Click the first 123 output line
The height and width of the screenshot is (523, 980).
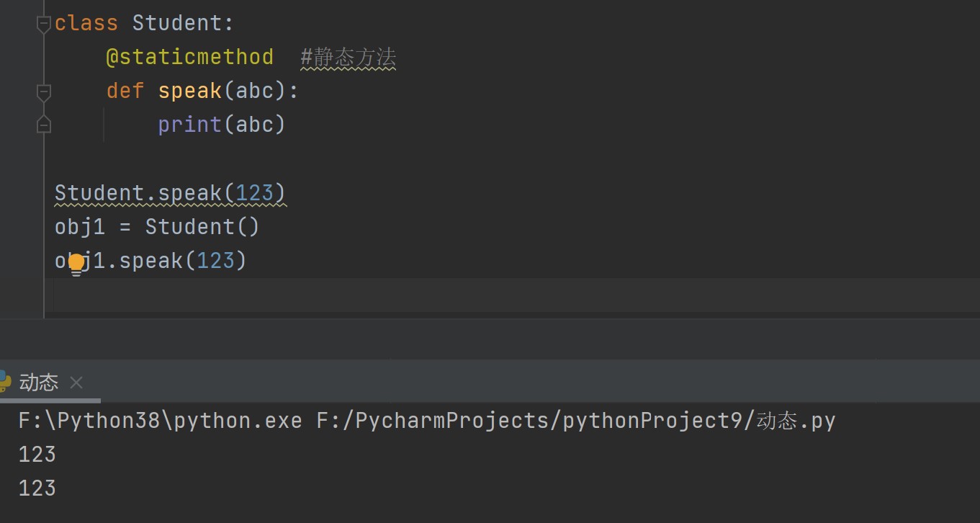37,454
